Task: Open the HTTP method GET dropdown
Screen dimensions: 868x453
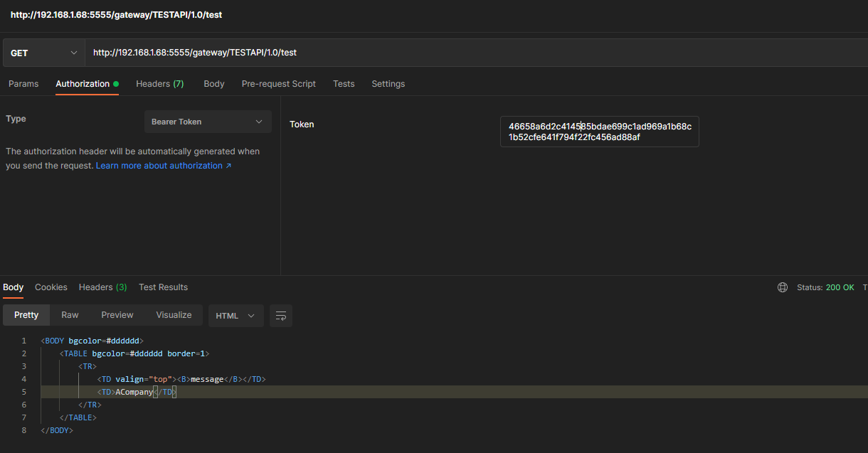Action: click(43, 53)
